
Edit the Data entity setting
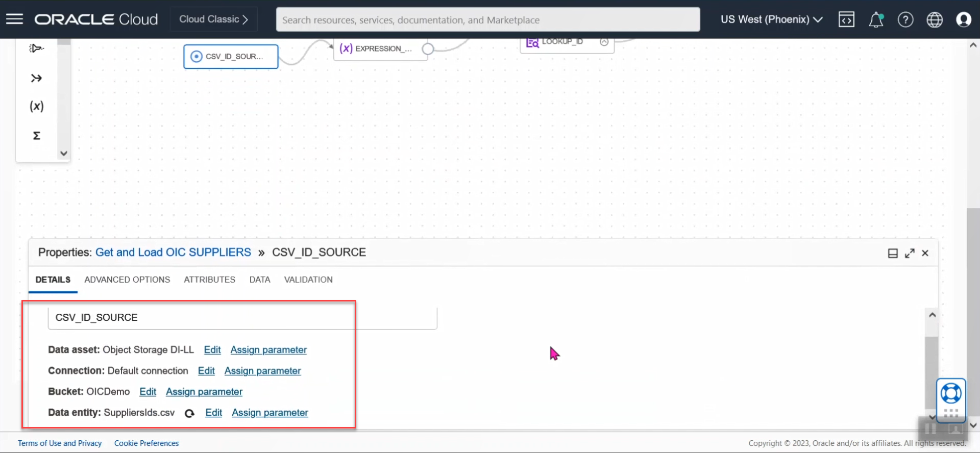pos(214,413)
